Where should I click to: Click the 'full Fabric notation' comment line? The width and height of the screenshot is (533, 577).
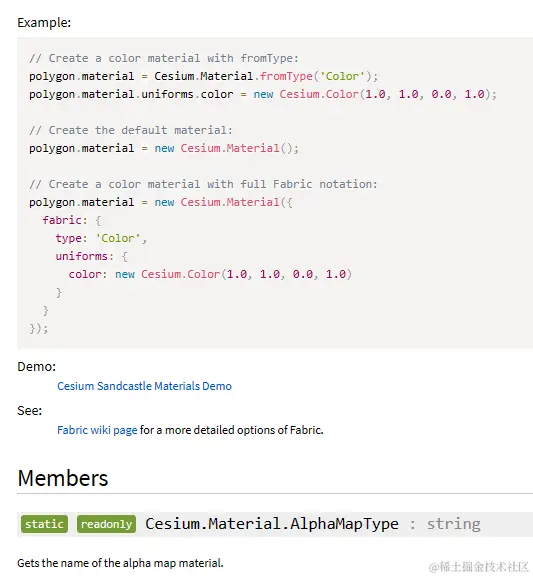click(x=203, y=184)
